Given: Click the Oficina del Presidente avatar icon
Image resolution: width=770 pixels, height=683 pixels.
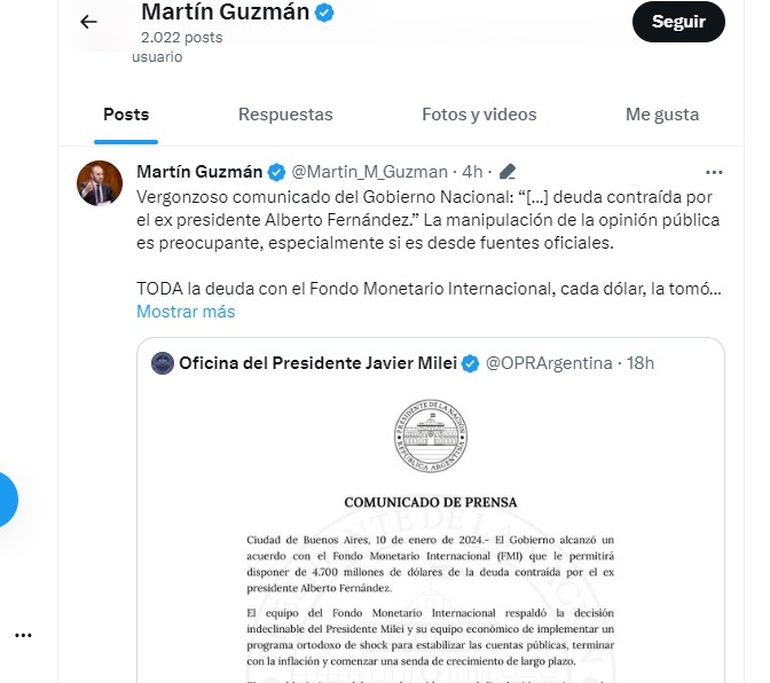Looking at the screenshot, I should click(163, 363).
